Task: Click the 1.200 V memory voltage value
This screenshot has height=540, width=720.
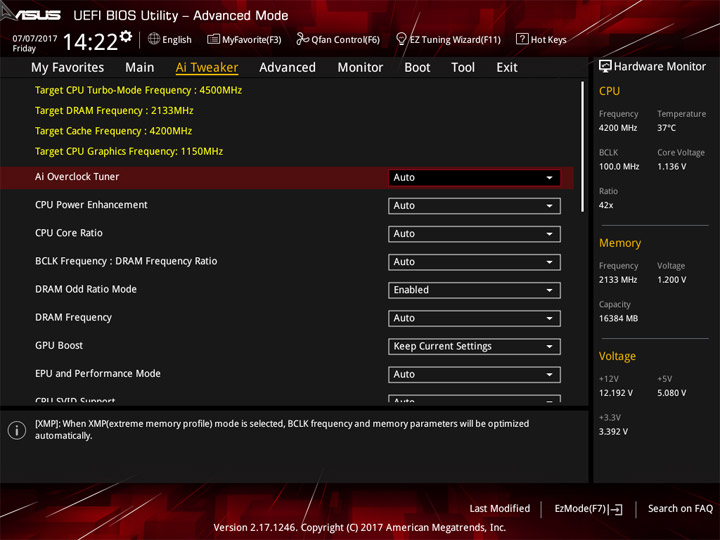Action: [671, 280]
